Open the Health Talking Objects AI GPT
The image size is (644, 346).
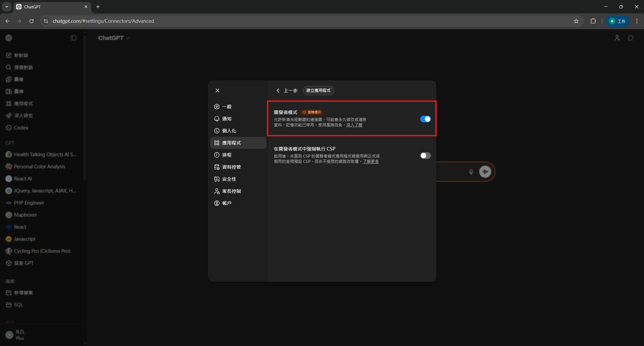[42, 155]
